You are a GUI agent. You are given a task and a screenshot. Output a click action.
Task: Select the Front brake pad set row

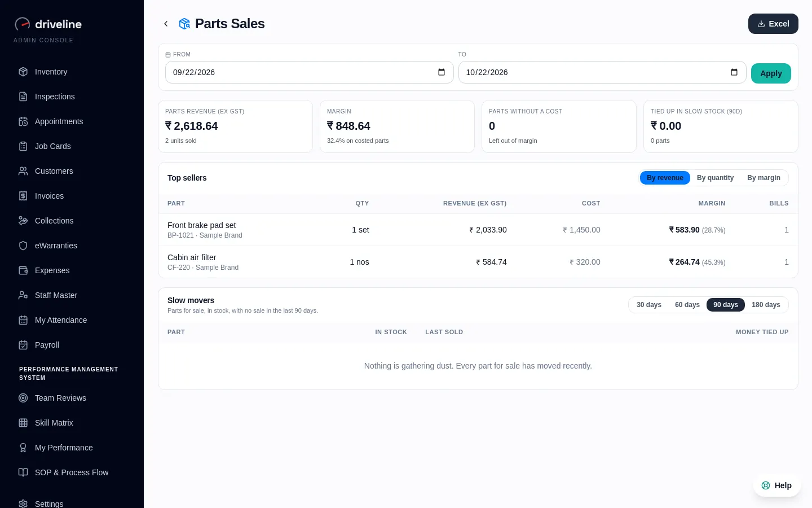tap(478, 230)
